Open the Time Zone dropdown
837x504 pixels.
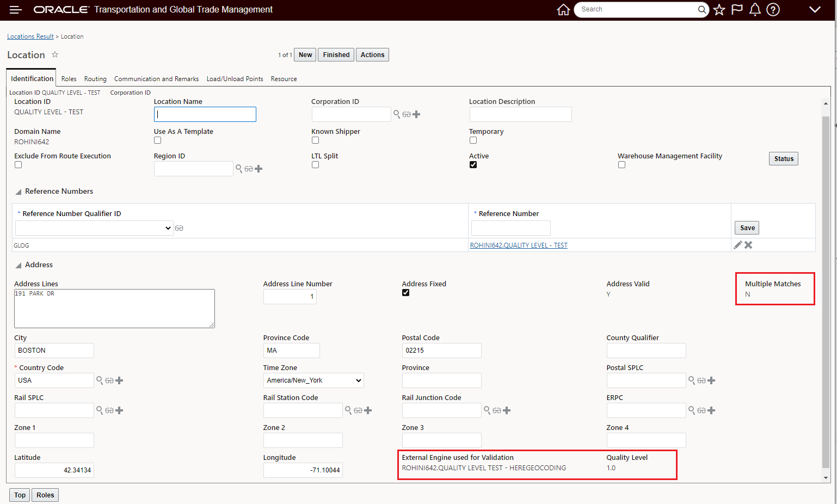click(313, 380)
